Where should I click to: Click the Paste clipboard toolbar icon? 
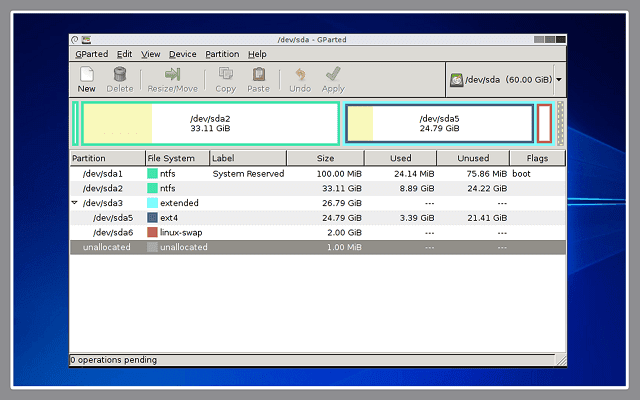pyautogui.click(x=259, y=74)
